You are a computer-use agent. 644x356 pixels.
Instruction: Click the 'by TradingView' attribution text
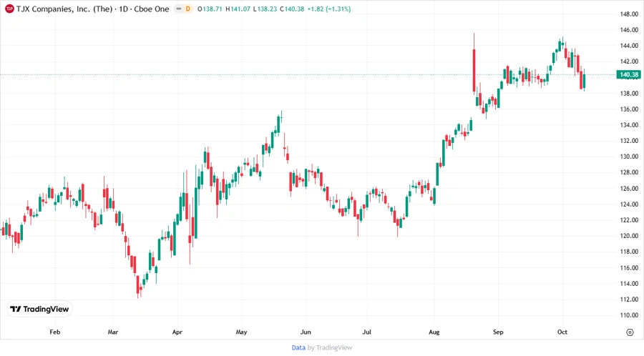(330, 347)
